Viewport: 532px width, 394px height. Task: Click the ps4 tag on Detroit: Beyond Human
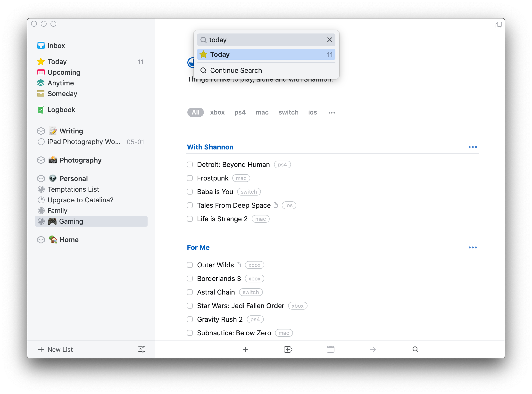tap(282, 164)
